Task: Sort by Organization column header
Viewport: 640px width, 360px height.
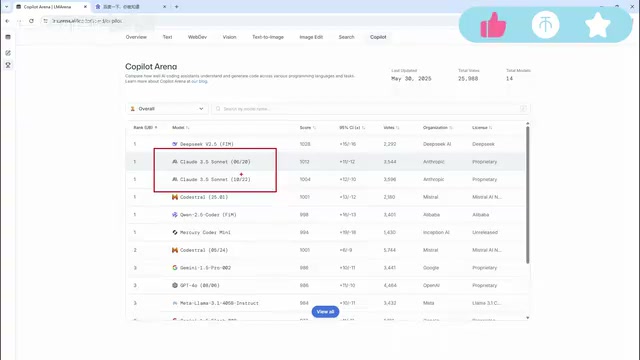Action: 438,128
